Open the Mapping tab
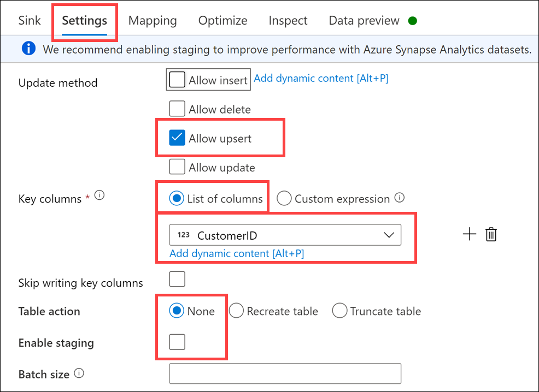Viewport: 539px width, 392px height. point(153,21)
